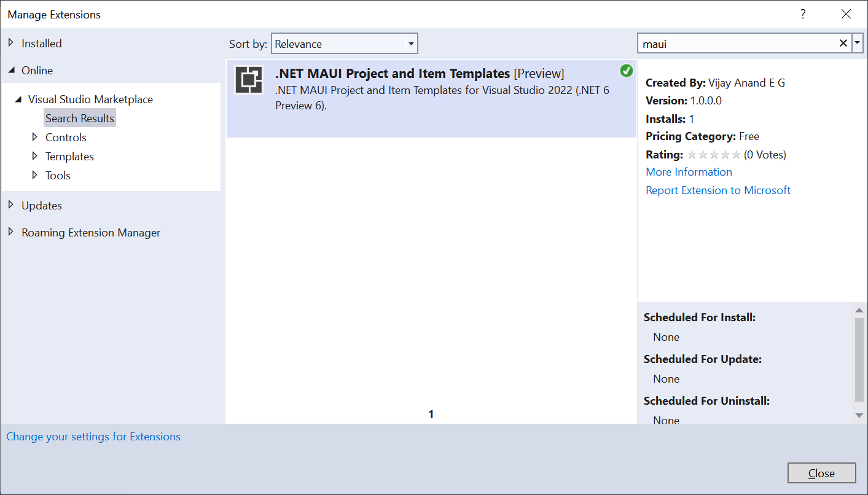The width and height of the screenshot is (868, 495).
Task: Clear the maui search text
Action: click(843, 43)
